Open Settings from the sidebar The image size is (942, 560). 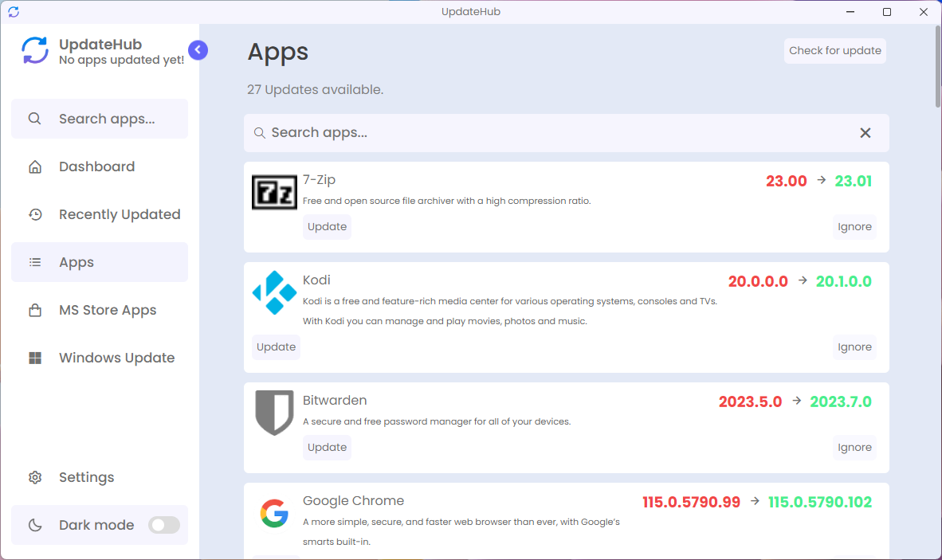coord(100,477)
